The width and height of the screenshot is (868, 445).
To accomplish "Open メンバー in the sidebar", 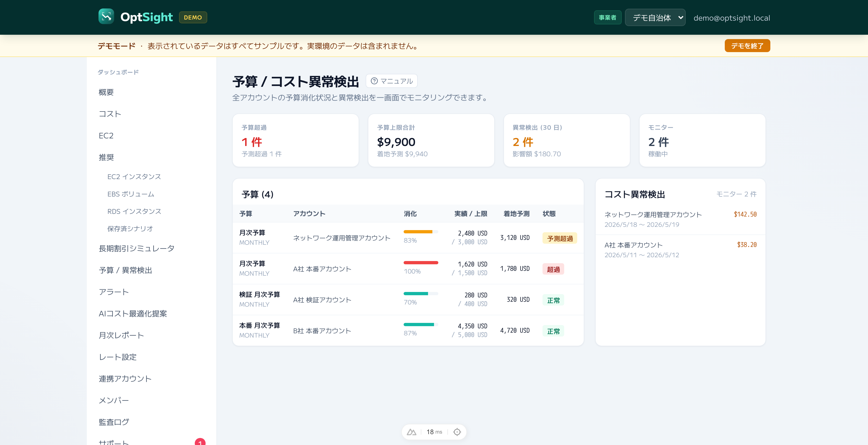I will coord(114,400).
